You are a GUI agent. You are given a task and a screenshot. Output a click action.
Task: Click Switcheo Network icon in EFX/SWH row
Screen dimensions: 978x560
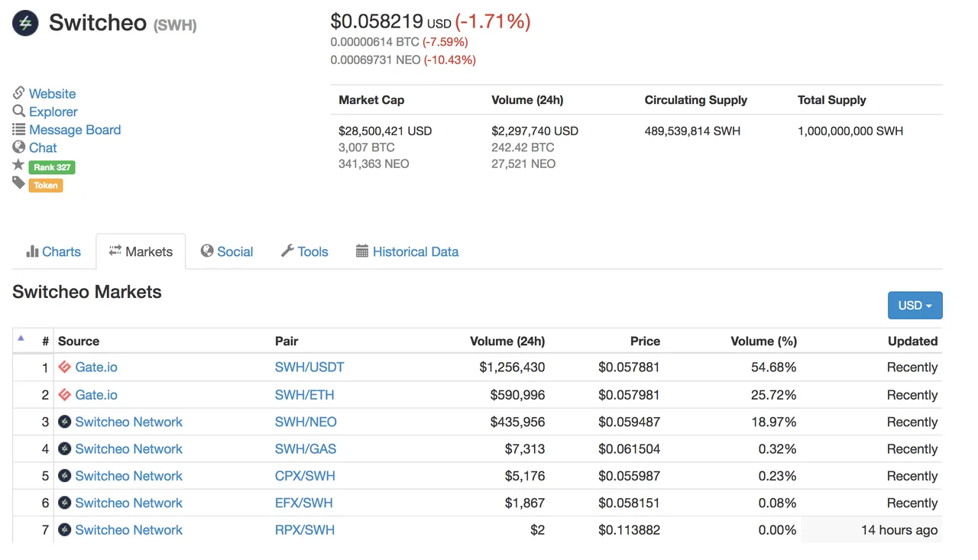pyautogui.click(x=65, y=503)
